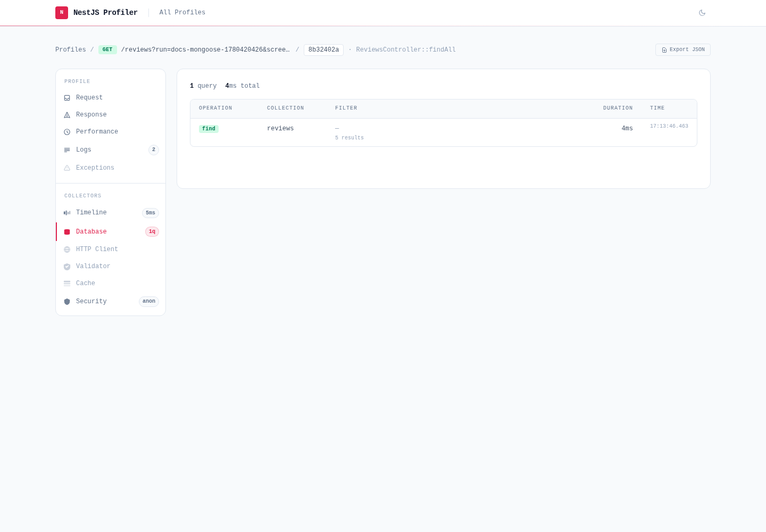Click the 5 results text
This screenshot has width=766, height=532.
tap(349, 138)
